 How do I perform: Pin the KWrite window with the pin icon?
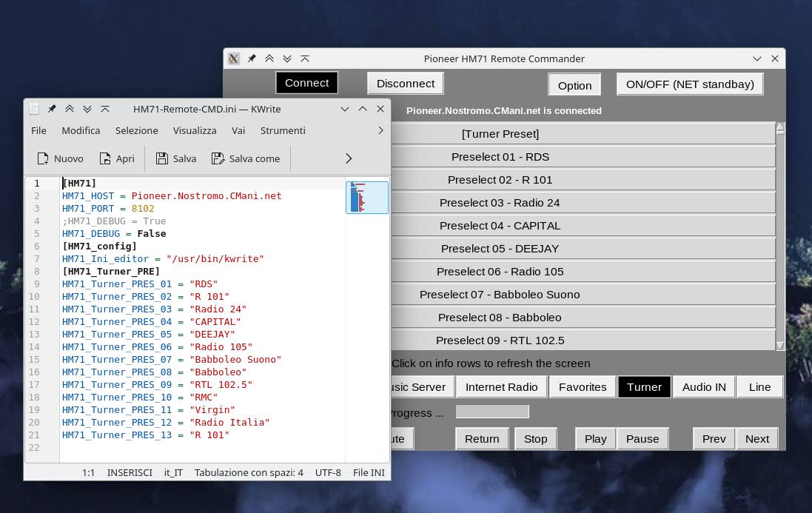pyautogui.click(x=52, y=109)
